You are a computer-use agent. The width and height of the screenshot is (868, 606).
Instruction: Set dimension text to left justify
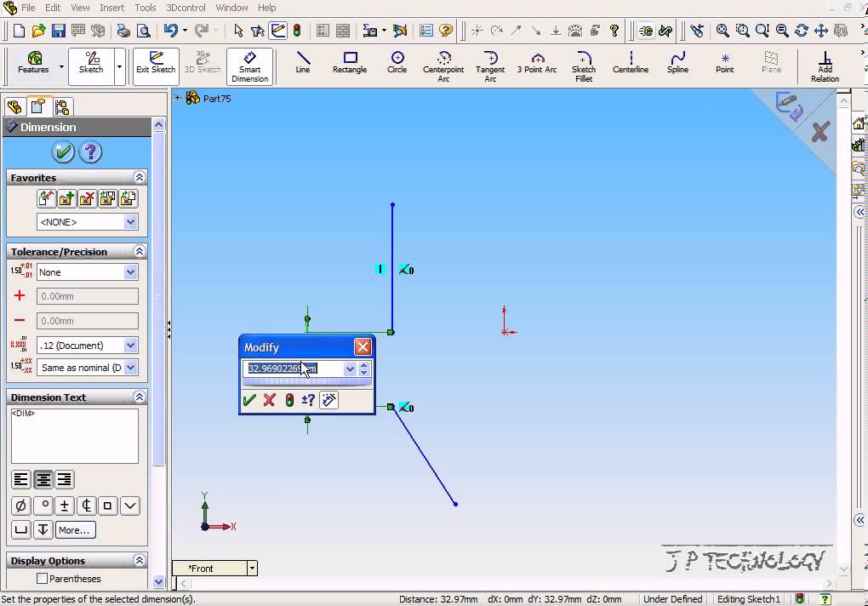pos(21,479)
